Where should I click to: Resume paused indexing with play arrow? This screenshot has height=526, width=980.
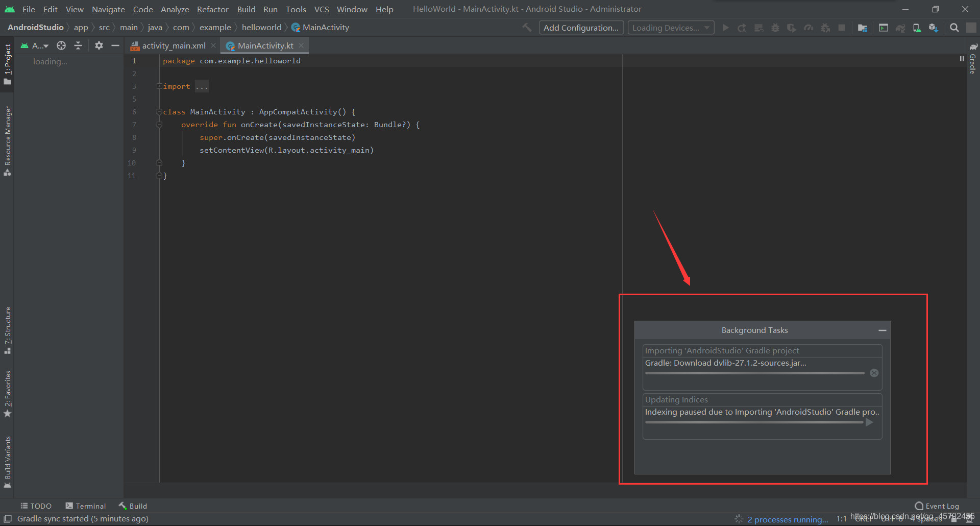point(870,422)
